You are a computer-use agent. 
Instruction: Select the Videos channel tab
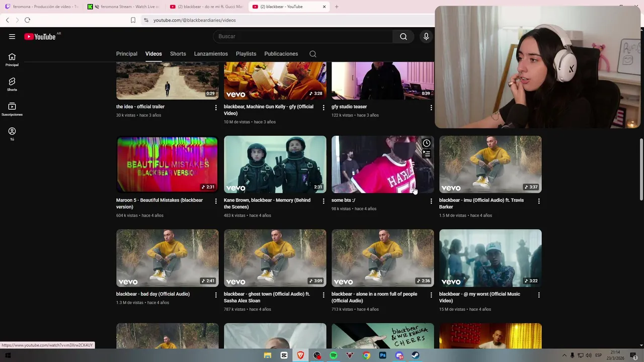tap(153, 54)
